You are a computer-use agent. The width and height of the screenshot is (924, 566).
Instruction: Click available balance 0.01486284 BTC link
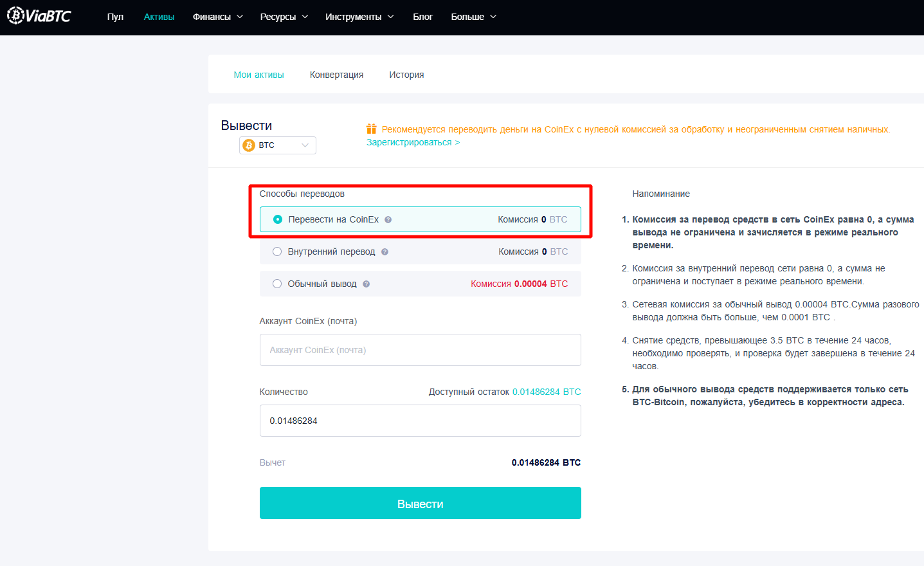click(547, 392)
